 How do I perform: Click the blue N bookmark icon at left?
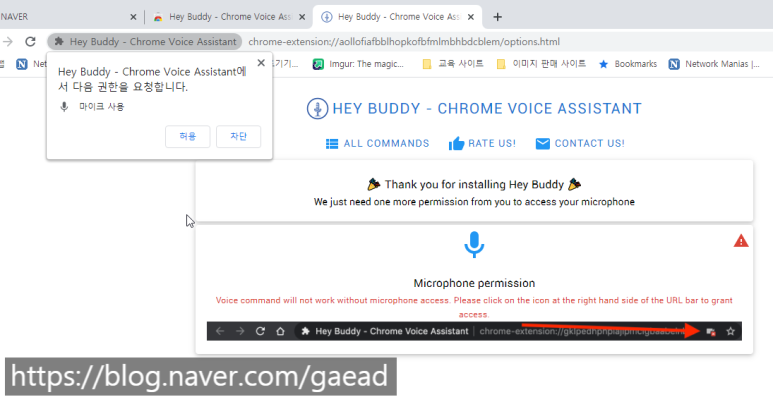point(22,64)
